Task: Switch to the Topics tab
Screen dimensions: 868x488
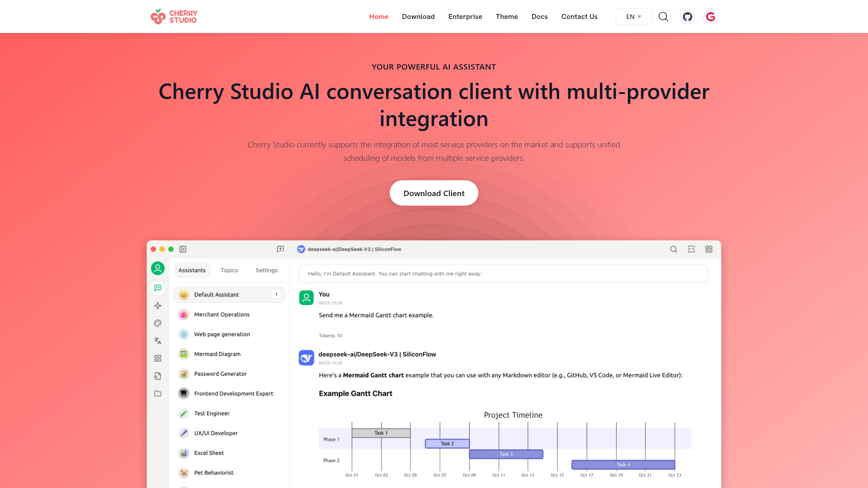Action: click(x=229, y=270)
